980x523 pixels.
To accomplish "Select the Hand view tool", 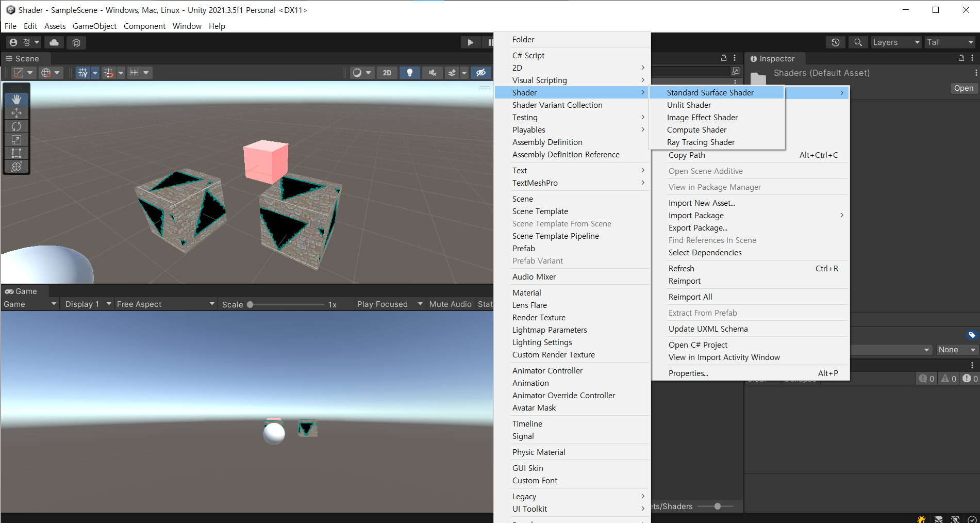I will (16, 99).
